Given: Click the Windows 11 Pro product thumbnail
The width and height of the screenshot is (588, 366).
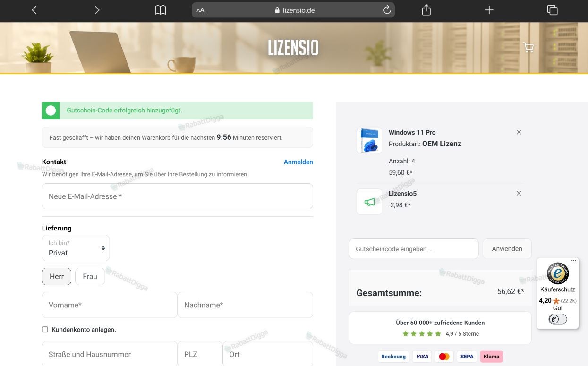Looking at the screenshot, I should click(x=369, y=140).
